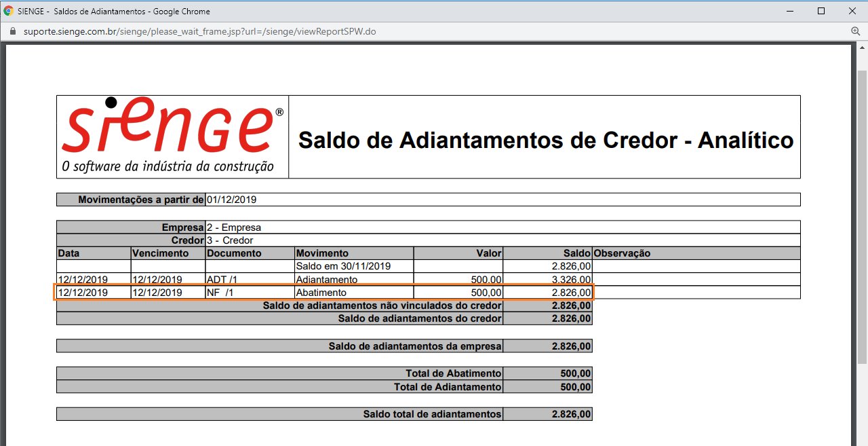Click the Chrome logo in title bar
The height and width of the screenshot is (446, 868).
click(x=9, y=11)
